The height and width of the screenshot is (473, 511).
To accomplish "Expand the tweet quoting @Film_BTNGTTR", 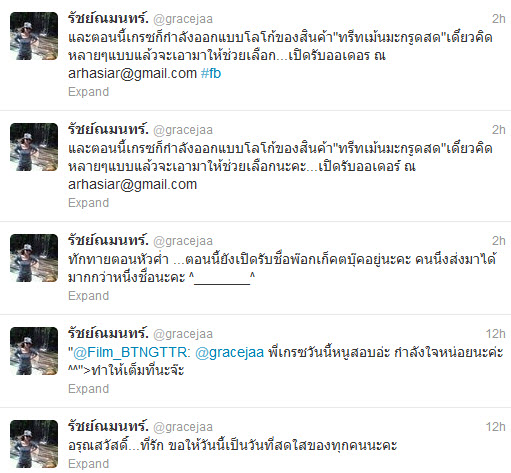I will point(88,389).
